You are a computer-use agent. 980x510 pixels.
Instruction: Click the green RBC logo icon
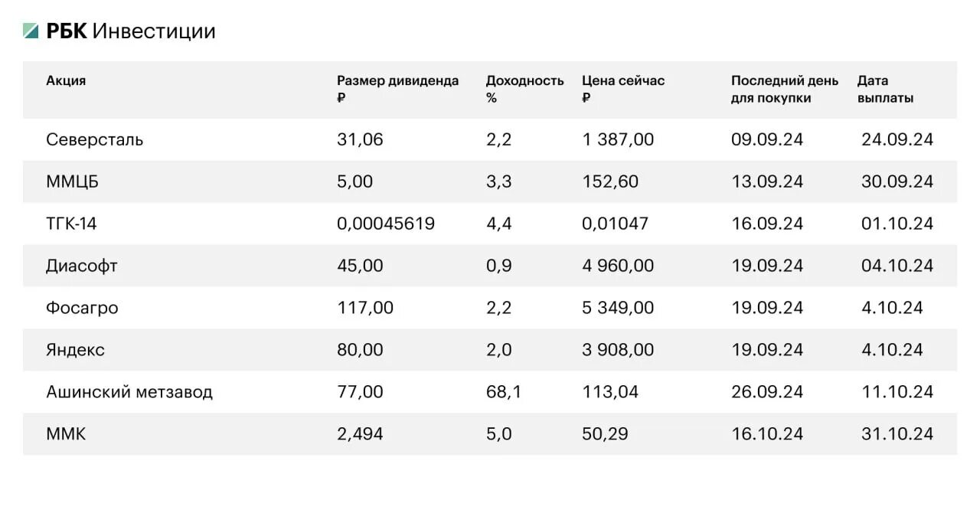[31, 31]
